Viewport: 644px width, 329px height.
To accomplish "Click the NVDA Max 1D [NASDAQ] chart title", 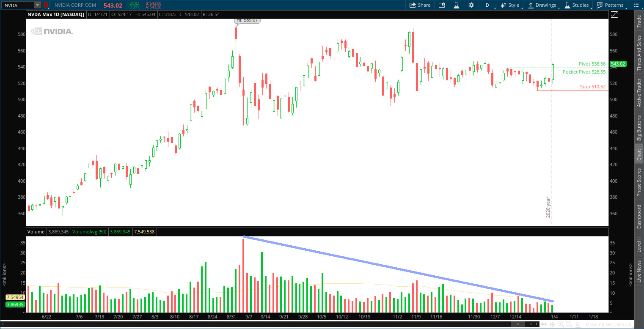I will [55, 14].
